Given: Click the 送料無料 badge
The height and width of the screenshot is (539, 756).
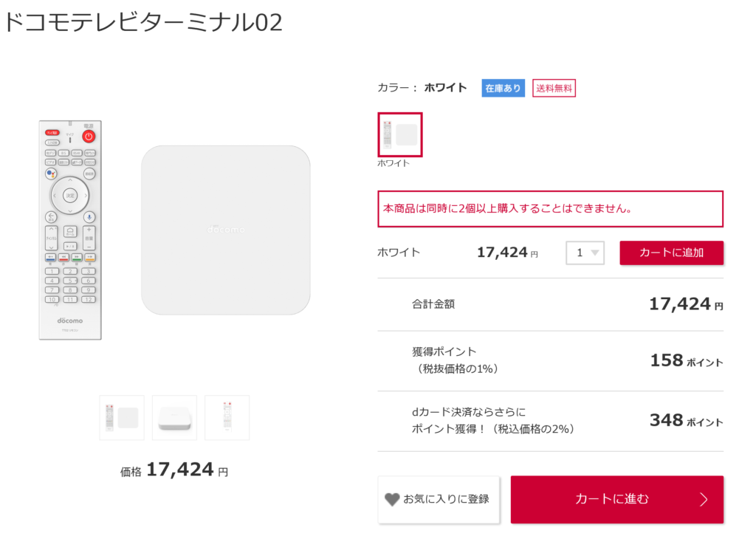Looking at the screenshot, I should point(554,88).
